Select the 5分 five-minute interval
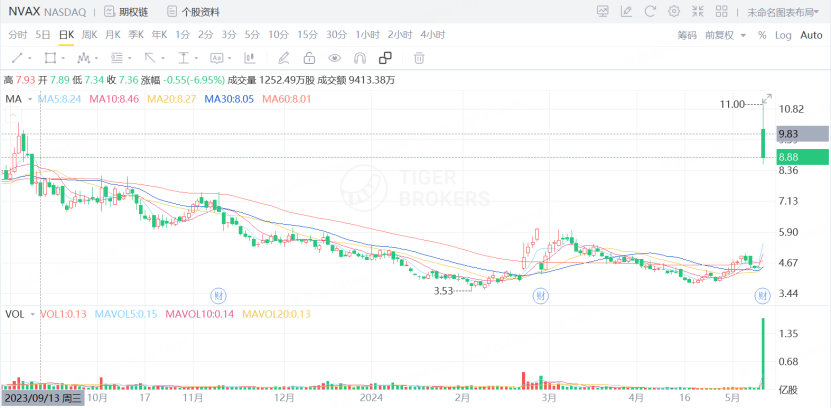The width and height of the screenshot is (831, 408). [252, 35]
